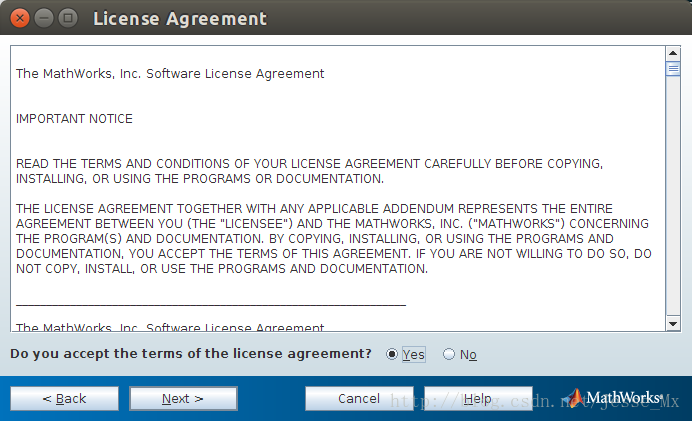
Task: Click the scrollbar down arrow
Action: 673,323
